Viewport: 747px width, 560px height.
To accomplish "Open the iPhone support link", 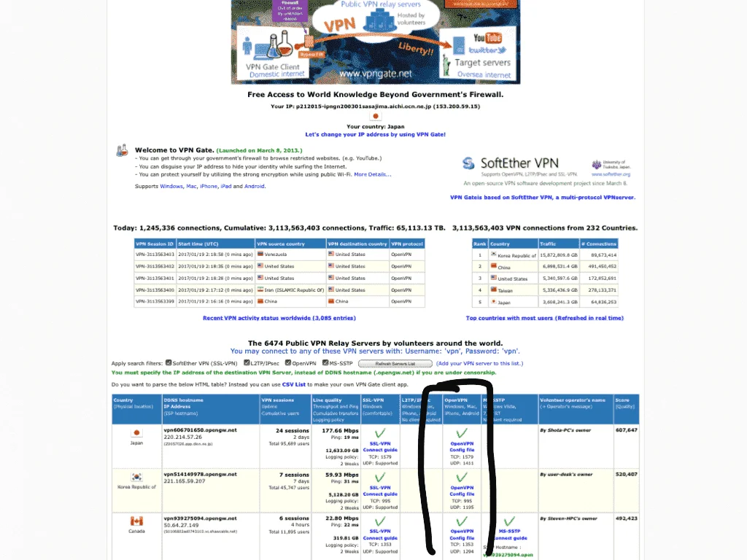I will pos(209,186).
